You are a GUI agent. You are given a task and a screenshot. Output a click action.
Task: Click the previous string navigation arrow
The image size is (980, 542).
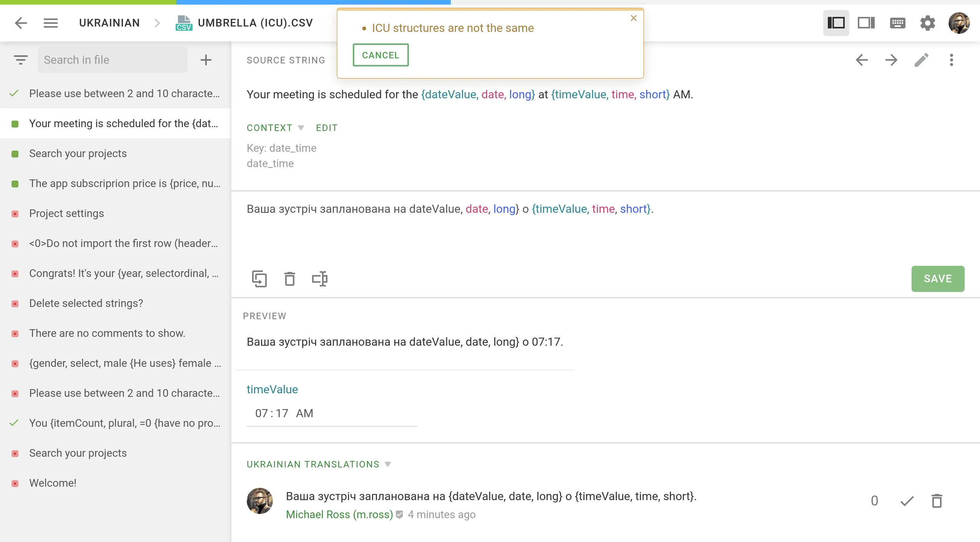click(x=862, y=60)
